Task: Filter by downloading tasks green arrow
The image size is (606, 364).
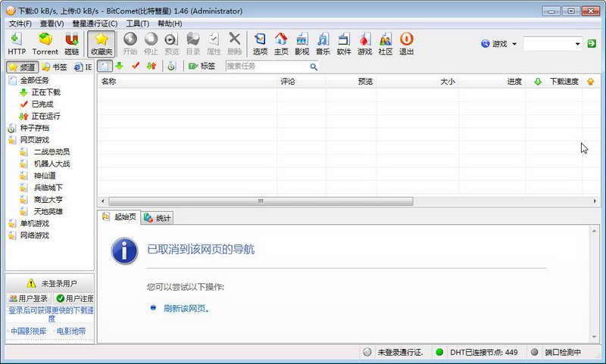Action: coord(120,66)
